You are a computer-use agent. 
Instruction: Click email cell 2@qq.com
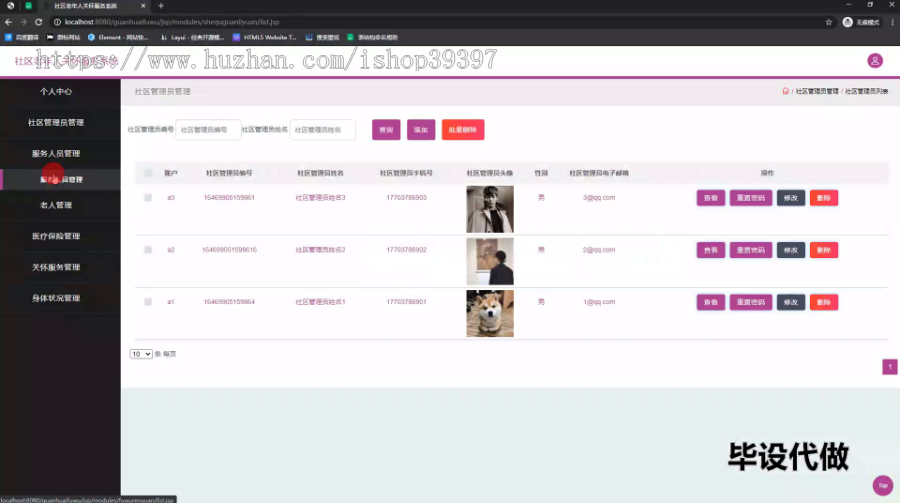[x=599, y=250]
